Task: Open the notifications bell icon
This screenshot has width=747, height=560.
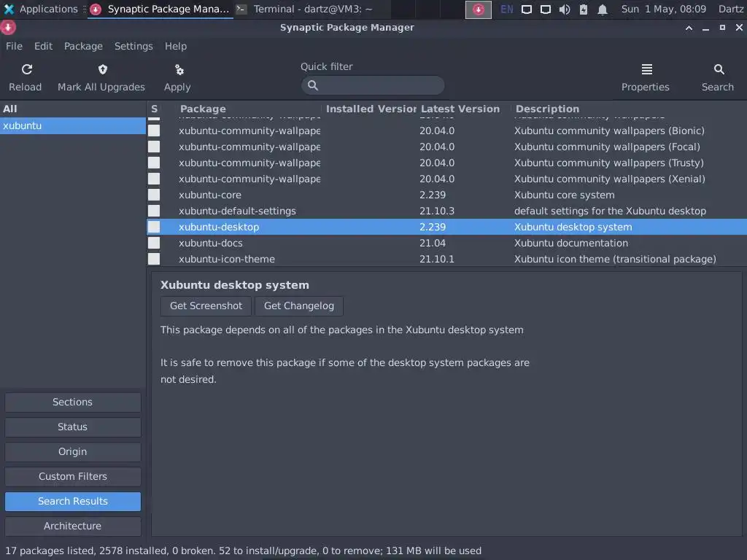Action: 603,9
